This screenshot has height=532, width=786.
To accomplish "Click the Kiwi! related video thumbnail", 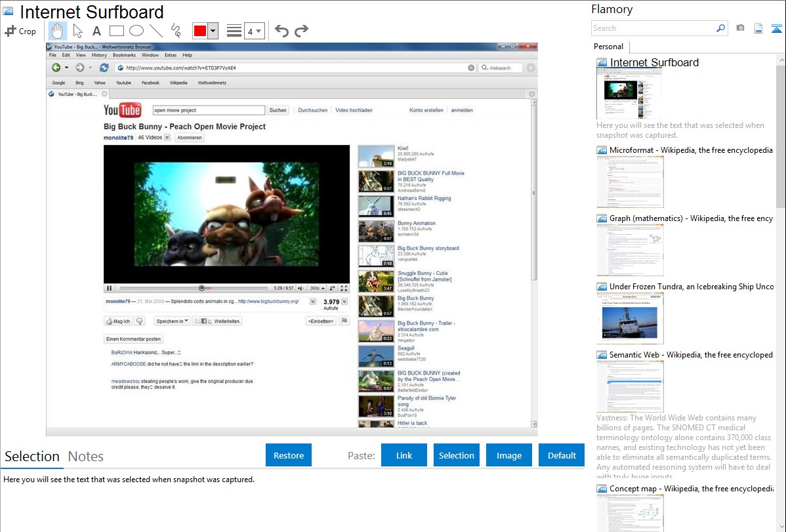I will click(x=376, y=156).
